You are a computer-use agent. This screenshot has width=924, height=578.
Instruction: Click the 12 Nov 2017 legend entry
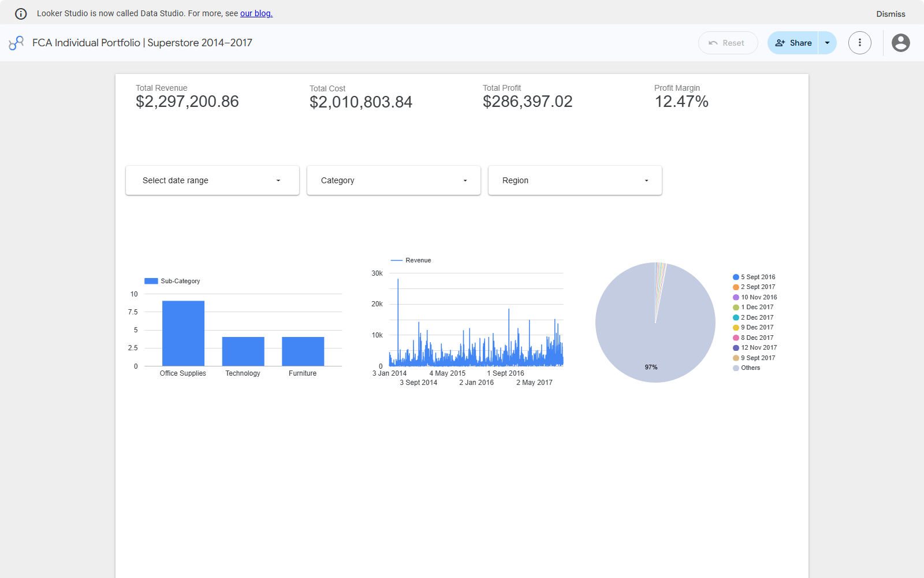(755, 347)
